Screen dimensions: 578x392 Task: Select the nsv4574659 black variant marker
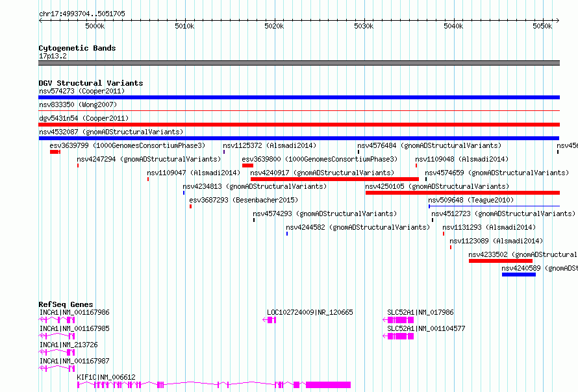pyautogui.click(x=426, y=179)
